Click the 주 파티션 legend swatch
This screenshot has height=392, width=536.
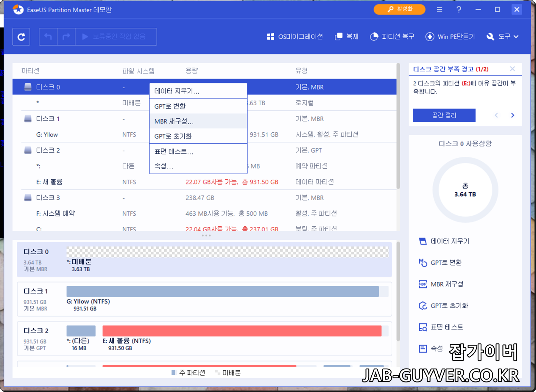click(x=174, y=372)
